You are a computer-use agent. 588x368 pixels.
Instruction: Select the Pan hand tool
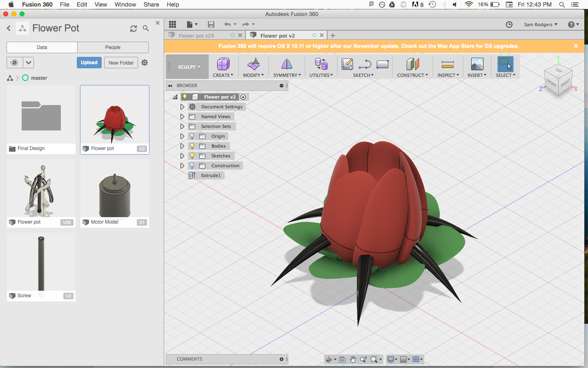353,359
